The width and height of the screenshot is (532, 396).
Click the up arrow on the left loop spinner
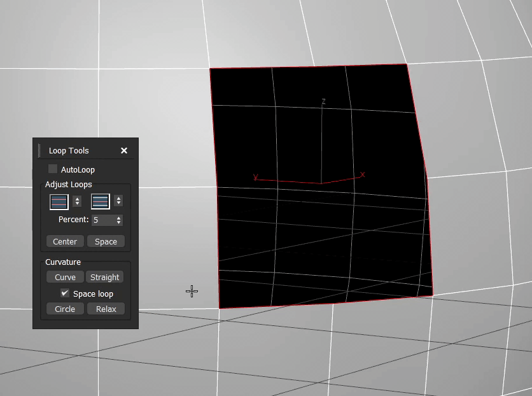click(x=77, y=199)
